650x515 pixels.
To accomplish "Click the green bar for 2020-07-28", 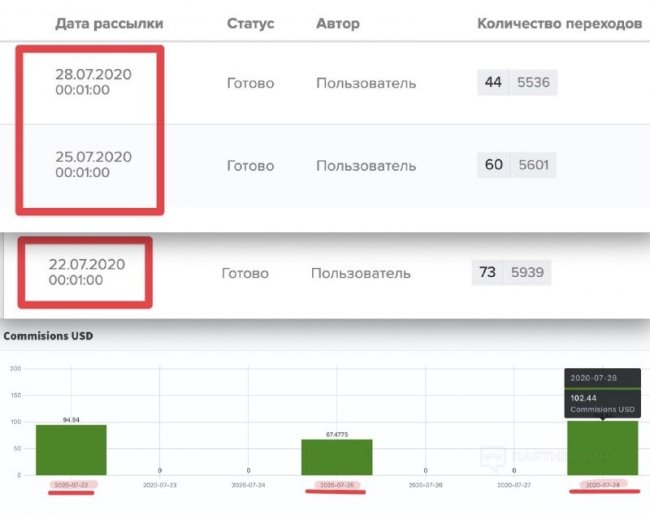I will point(601,452).
